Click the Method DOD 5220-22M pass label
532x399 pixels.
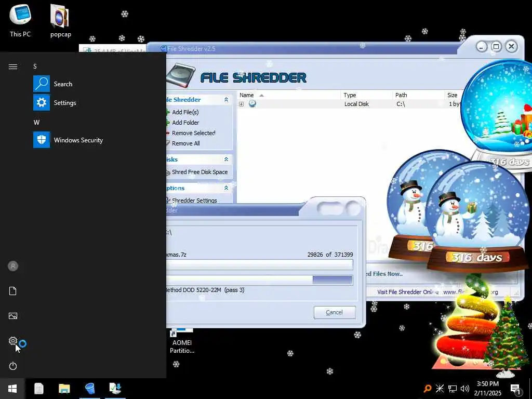tap(205, 290)
